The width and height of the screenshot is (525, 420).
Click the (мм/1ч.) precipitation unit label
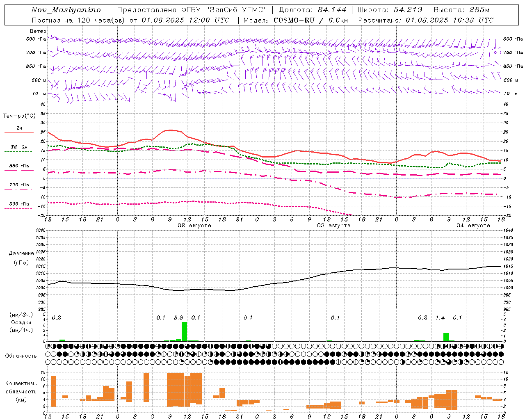[21, 330]
